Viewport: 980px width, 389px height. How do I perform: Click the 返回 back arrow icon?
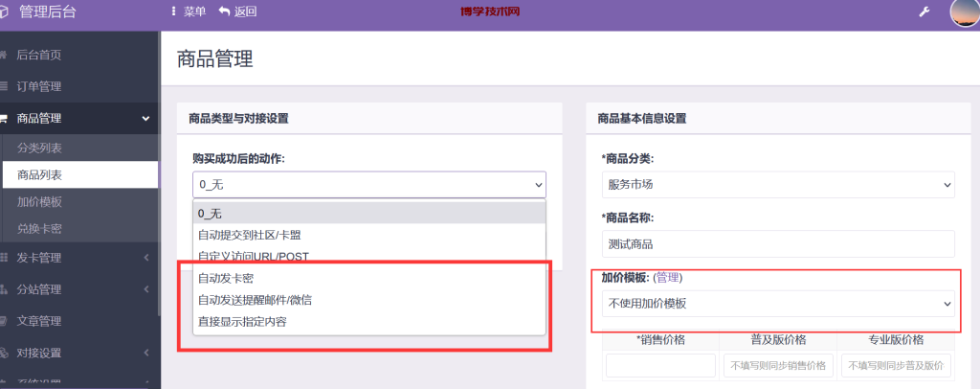pos(225,11)
